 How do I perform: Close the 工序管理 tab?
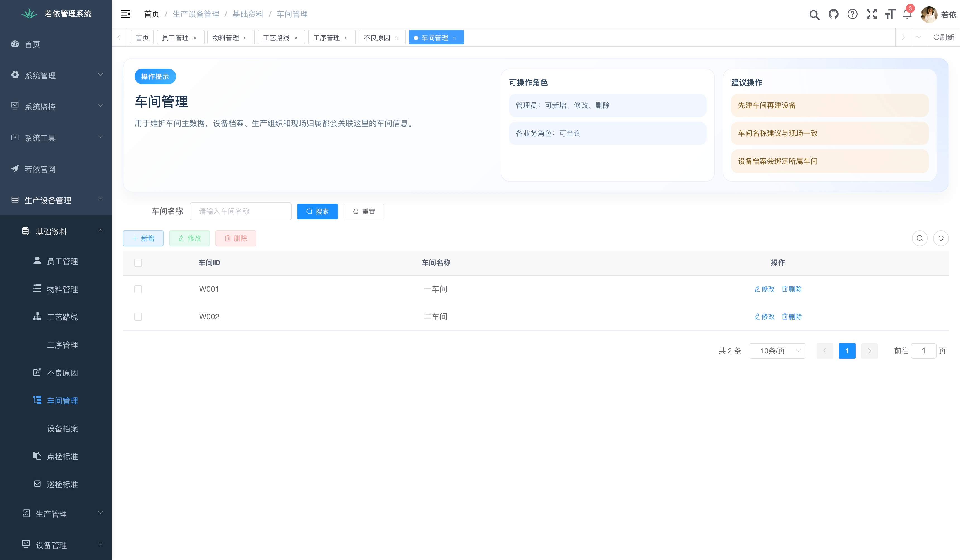[346, 38]
